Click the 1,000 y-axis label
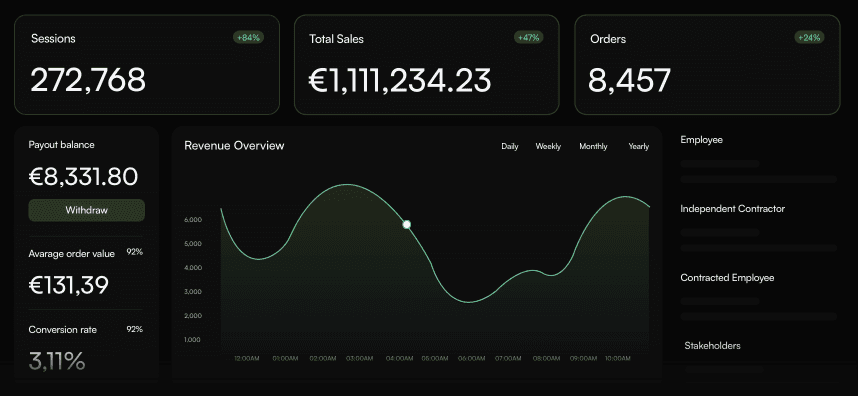The width and height of the screenshot is (858, 396). tap(193, 340)
